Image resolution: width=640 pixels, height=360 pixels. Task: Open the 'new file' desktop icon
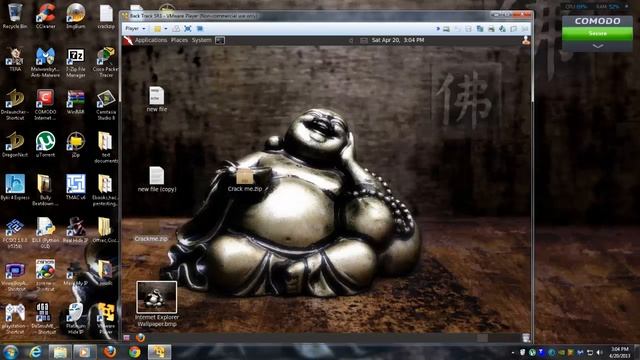click(156, 99)
